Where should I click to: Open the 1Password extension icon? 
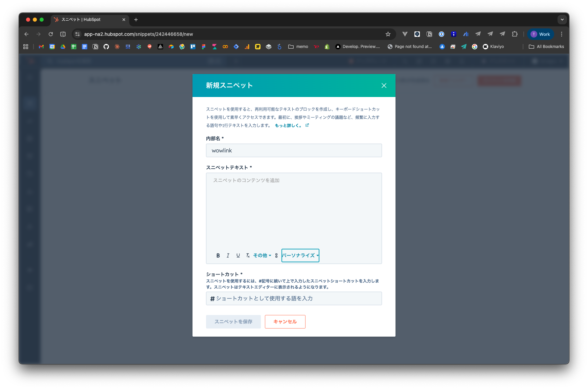(442, 34)
